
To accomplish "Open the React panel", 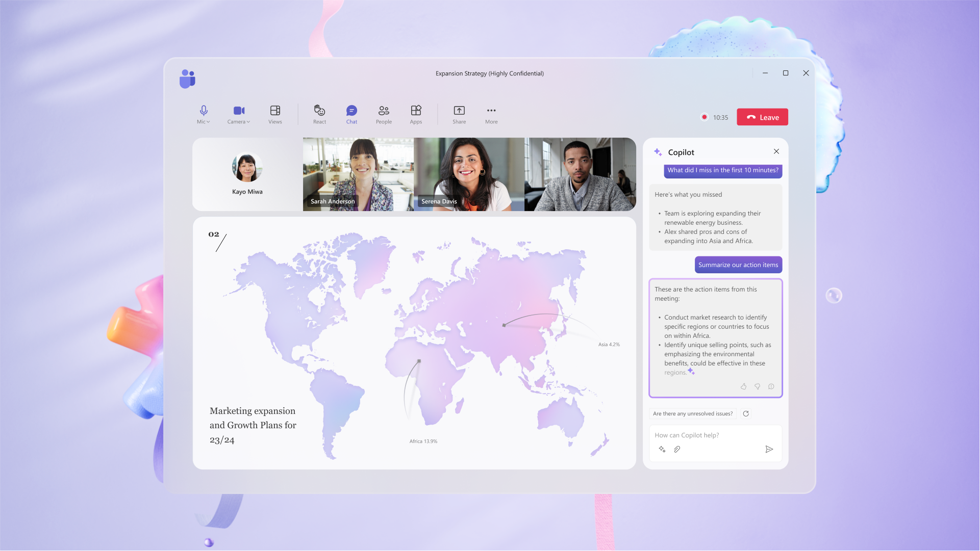I will [319, 114].
